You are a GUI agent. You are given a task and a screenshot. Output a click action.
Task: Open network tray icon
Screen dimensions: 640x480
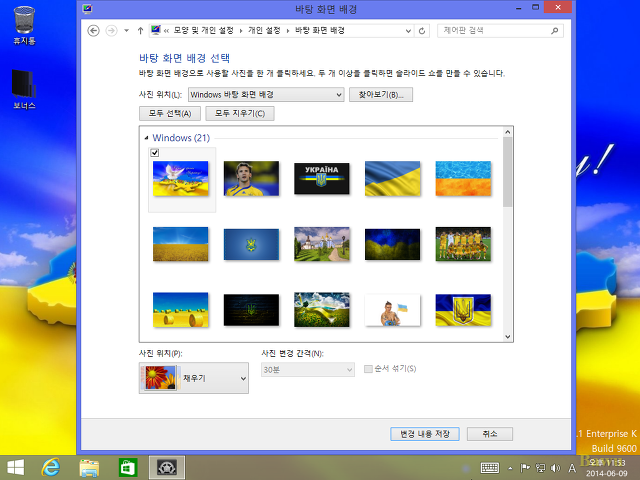[540, 468]
